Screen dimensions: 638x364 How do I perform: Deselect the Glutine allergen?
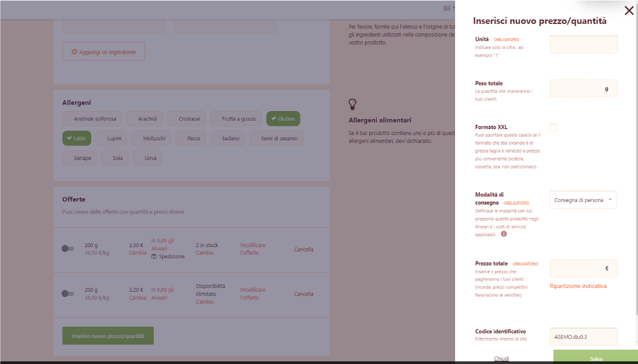click(283, 119)
